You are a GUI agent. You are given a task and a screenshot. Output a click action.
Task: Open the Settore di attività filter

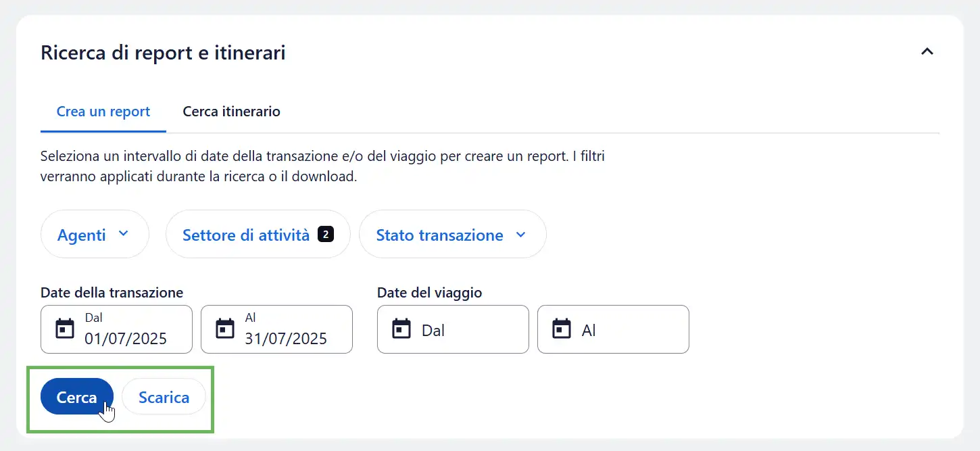coord(246,235)
